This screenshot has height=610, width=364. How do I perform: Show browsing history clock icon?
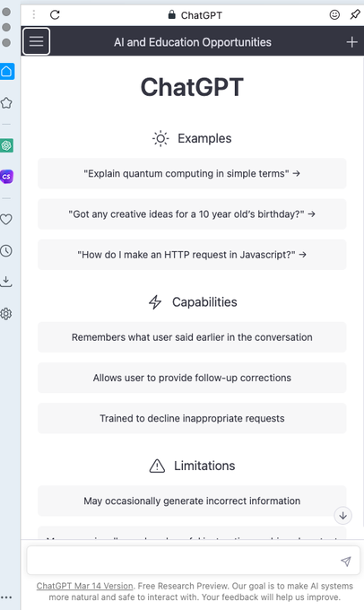click(x=6, y=251)
